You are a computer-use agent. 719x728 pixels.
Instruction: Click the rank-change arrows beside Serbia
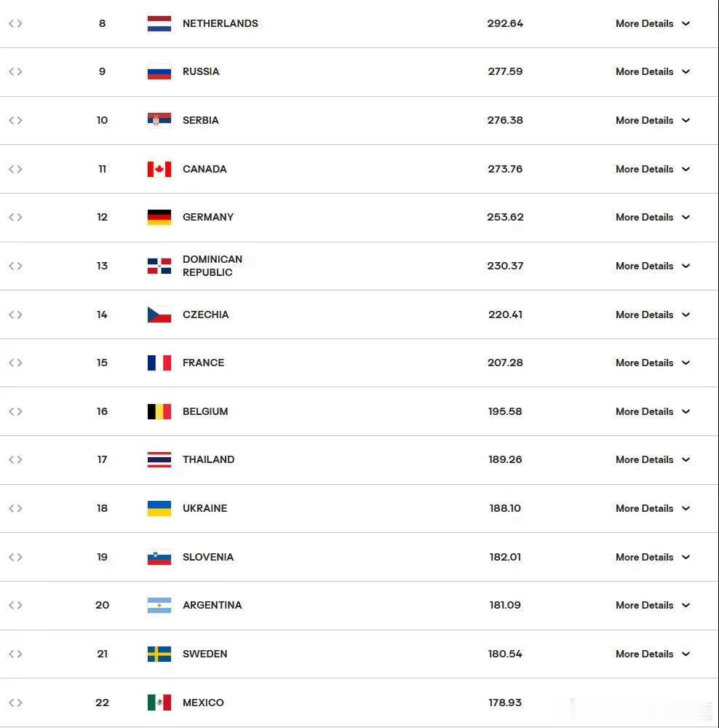pyautogui.click(x=15, y=120)
